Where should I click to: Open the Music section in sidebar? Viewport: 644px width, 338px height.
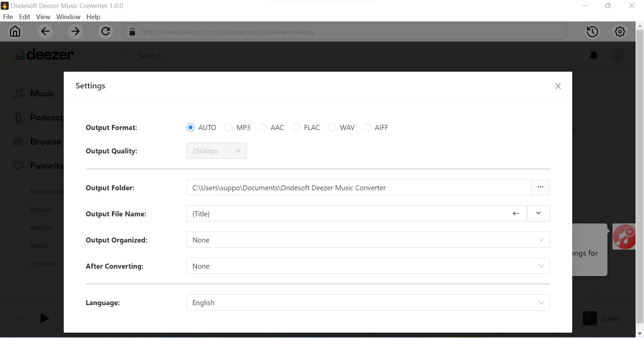coord(34,93)
